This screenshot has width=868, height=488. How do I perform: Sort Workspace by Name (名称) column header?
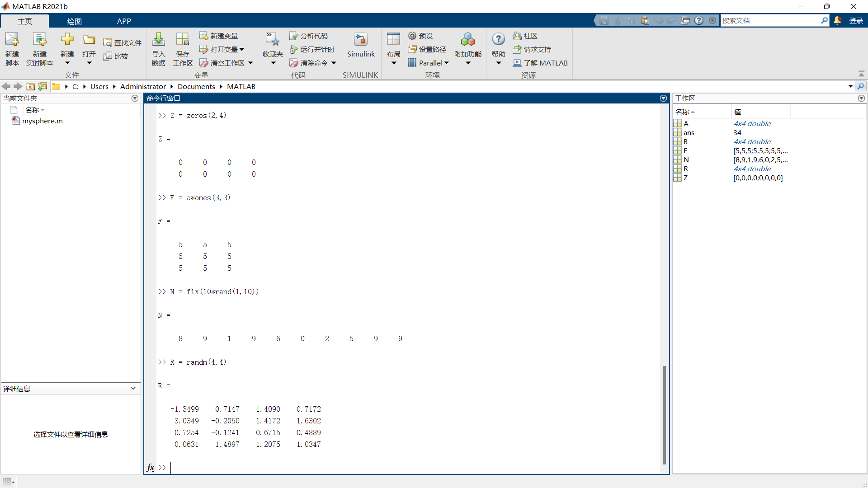click(x=702, y=112)
